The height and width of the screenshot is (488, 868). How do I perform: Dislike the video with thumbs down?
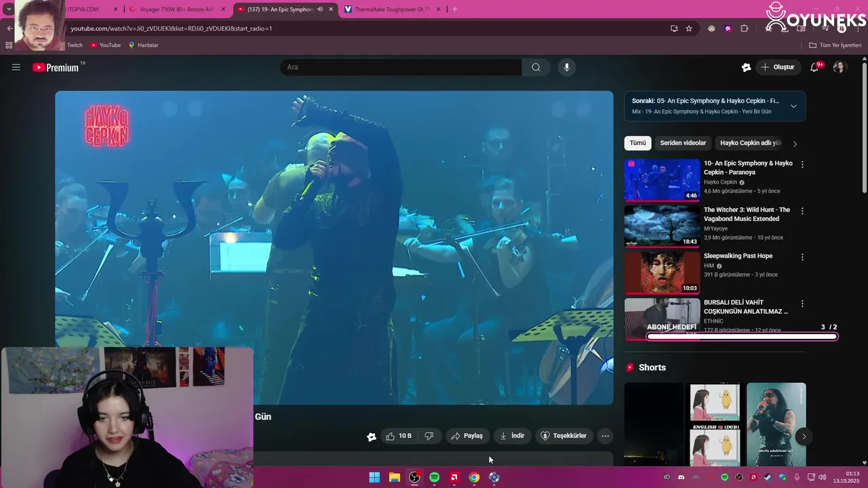coord(429,436)
